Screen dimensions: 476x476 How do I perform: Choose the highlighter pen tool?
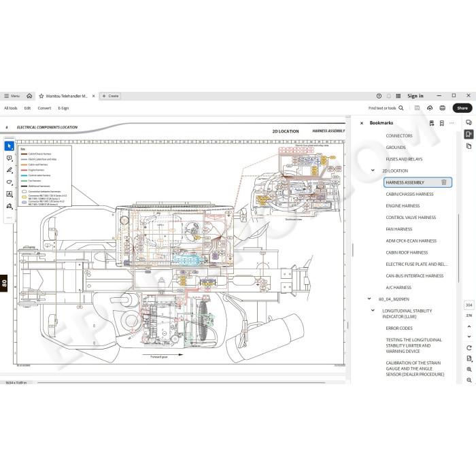[10, 170]
